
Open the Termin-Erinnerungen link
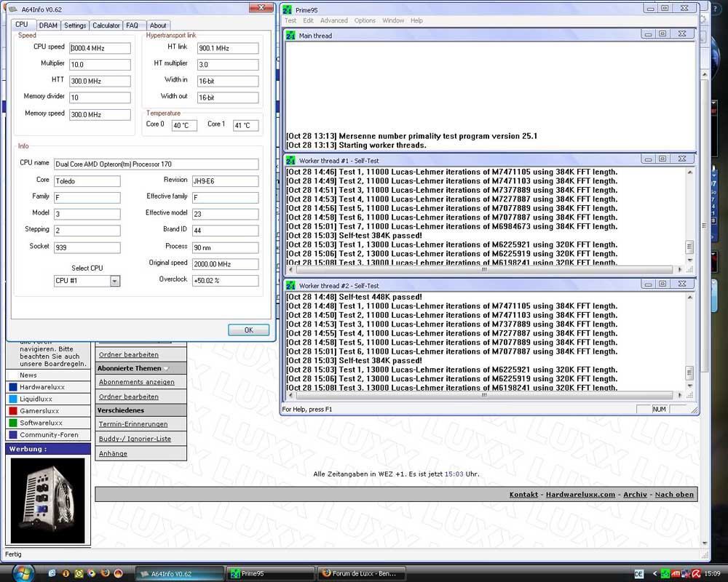[x=132, y=424]
